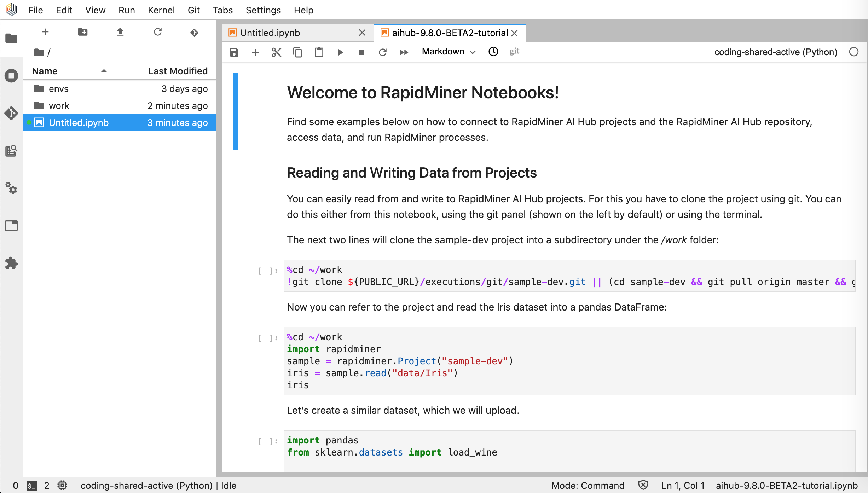Collapse the first cell with the blue collapser
This screenshot has height=493, width=868.
(236, 111)
